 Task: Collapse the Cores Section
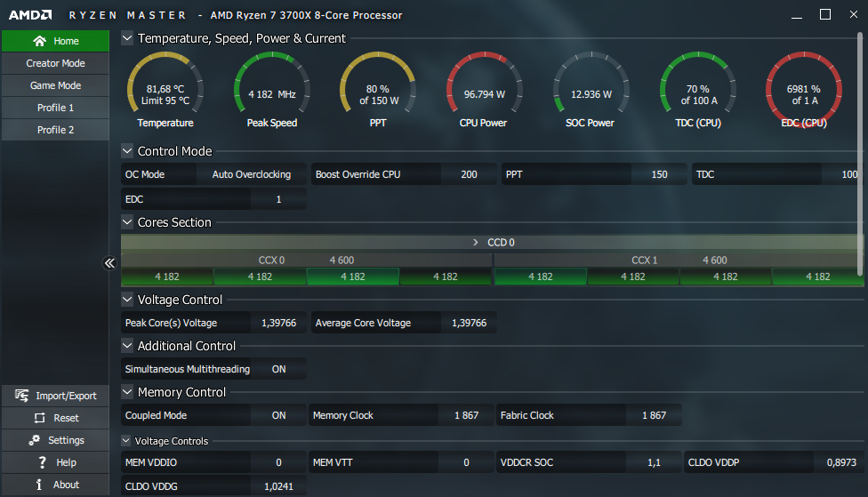127,222
